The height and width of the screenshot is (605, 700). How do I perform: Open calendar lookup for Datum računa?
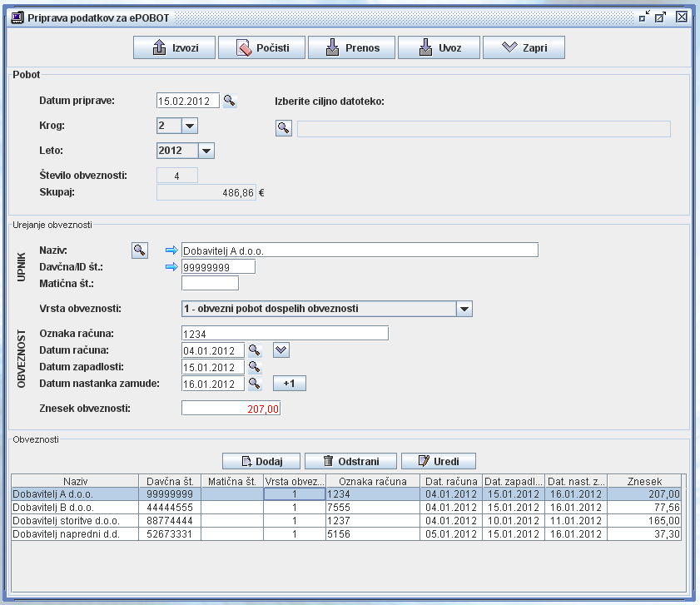(255, 350)
